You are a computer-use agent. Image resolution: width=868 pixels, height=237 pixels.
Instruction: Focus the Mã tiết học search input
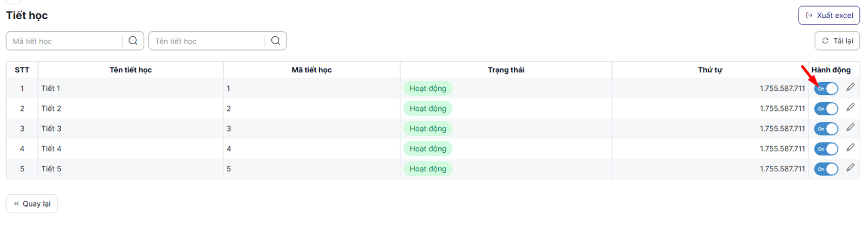[65, 41]
